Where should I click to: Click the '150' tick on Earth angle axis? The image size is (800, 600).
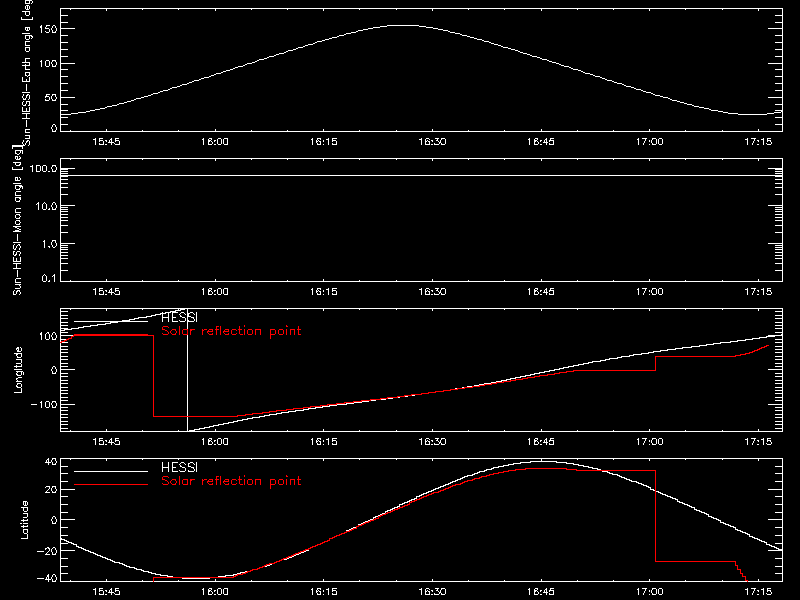[48, 29]
